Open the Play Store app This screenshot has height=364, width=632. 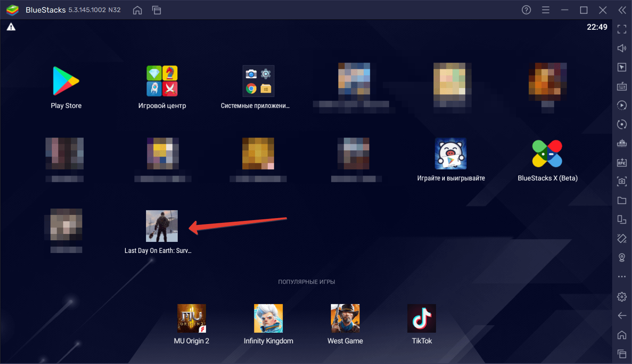(66, 81)
